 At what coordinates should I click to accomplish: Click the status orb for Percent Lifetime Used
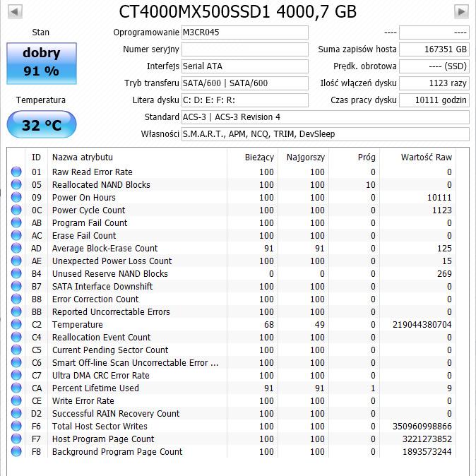click(16, 388)
